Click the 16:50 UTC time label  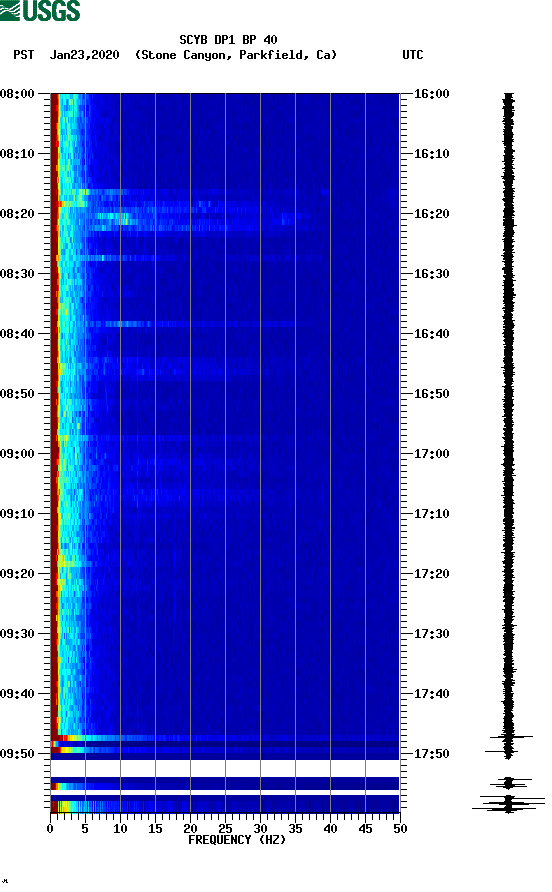pyautogui.click(x=431, y=394)
